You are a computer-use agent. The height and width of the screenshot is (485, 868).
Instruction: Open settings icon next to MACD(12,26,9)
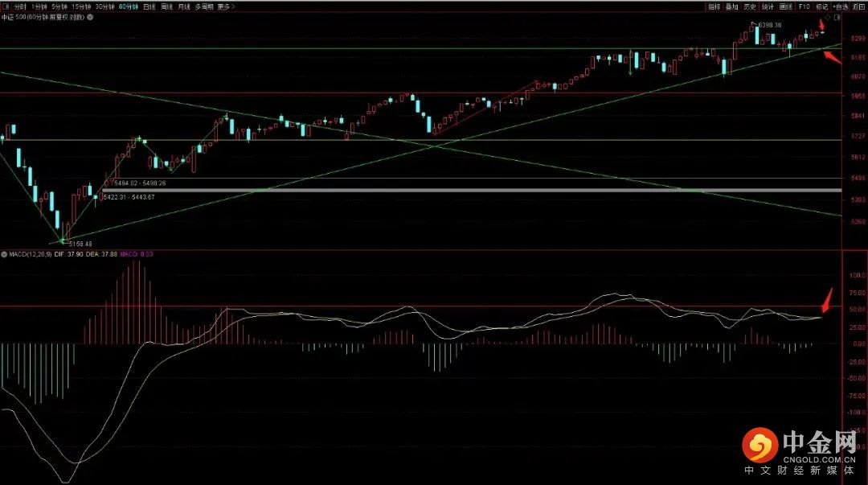tap(4, 254)
